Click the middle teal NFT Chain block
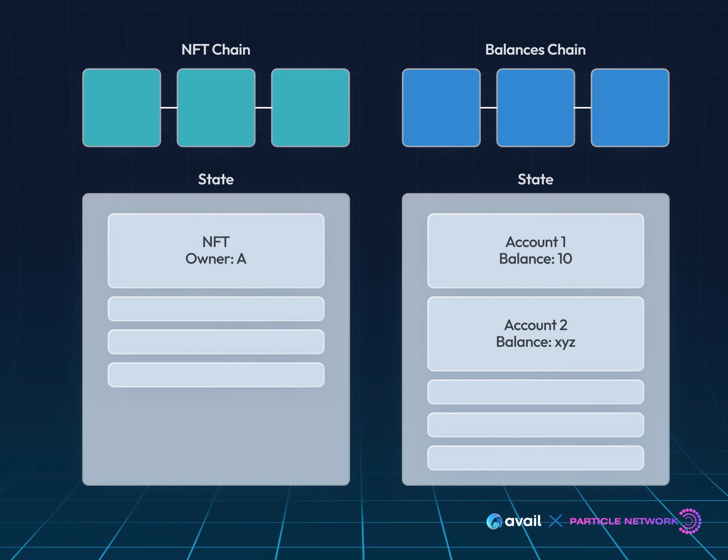 coord(216,108)
